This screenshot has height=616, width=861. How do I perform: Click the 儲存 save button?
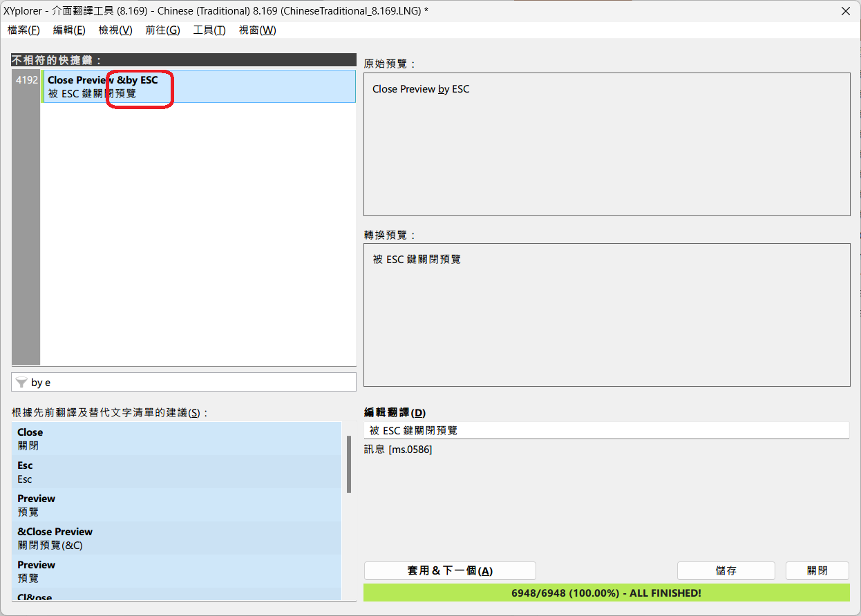coord(726,570)
